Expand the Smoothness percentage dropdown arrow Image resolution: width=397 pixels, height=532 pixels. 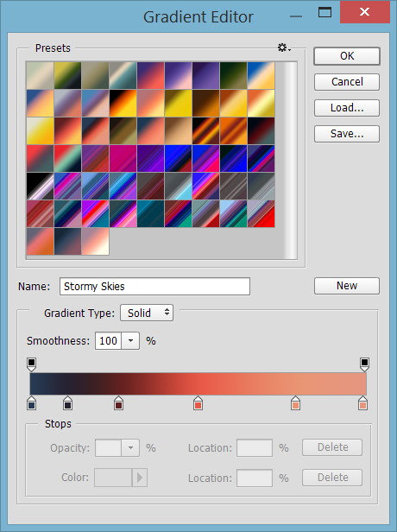130,340
